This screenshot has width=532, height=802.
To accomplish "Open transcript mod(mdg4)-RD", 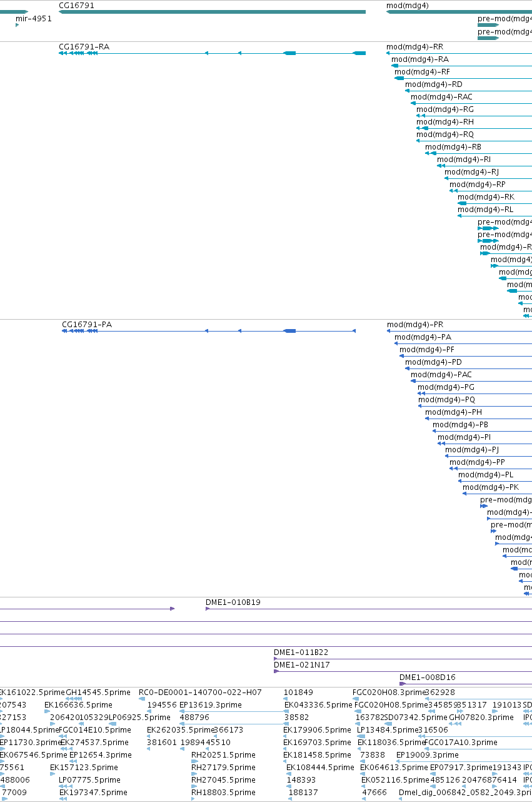I will click(434, 84).
